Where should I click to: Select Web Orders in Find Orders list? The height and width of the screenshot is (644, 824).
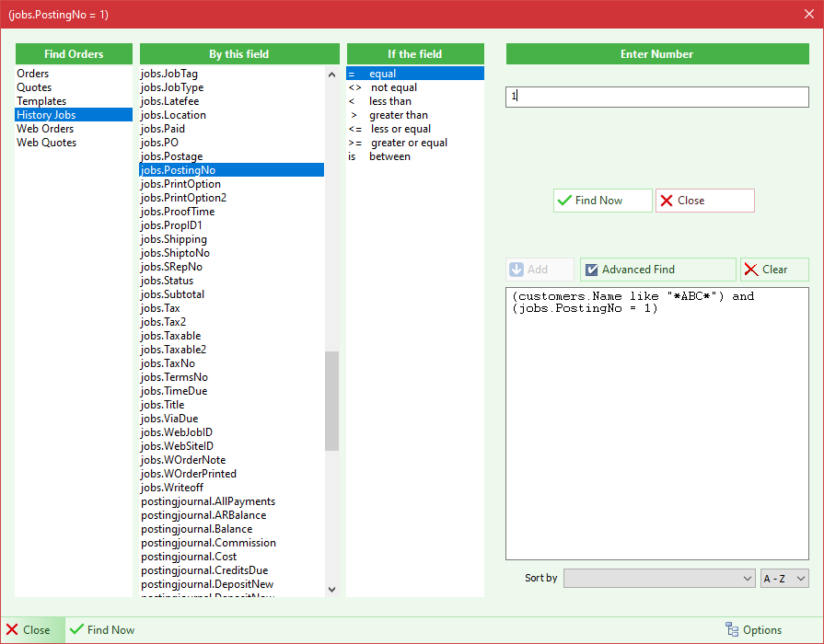pyautogui.click(x=74, y=129)
